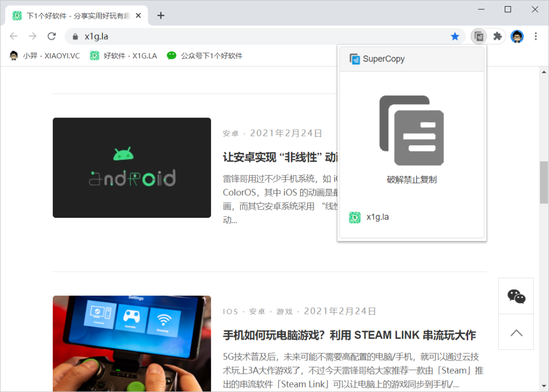This screenshot has width=549, height=392.
Task: Click the WeChat floating icon
Action: pos(516,296)
